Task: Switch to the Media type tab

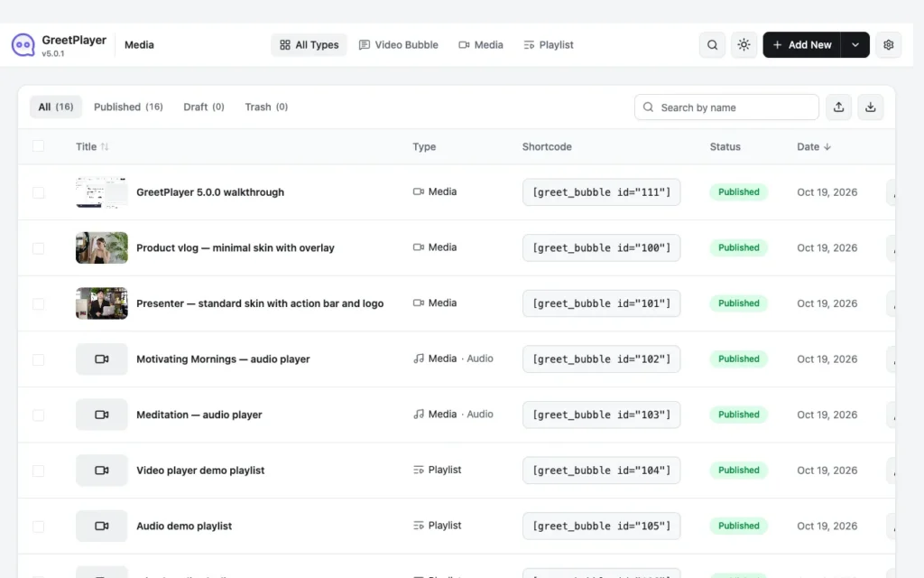Action: tap(481, 45)
